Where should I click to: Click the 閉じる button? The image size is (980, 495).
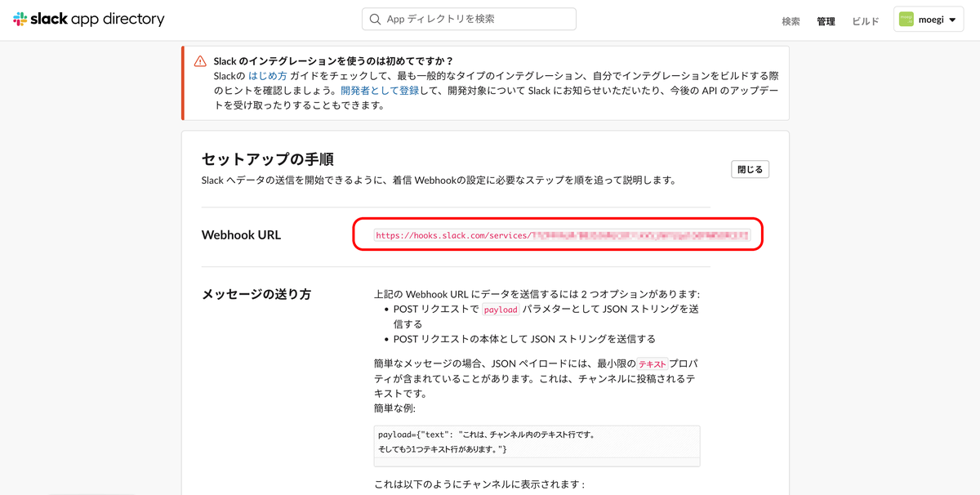tap(750, 169)
